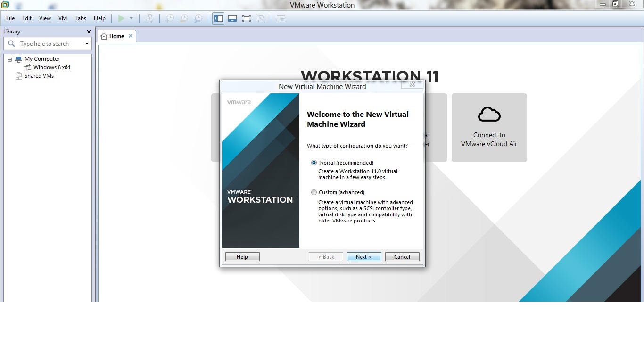Click the green Power On play icon
Image resolution: width=644 pixels, height=362 pixels.
point(121,18)
